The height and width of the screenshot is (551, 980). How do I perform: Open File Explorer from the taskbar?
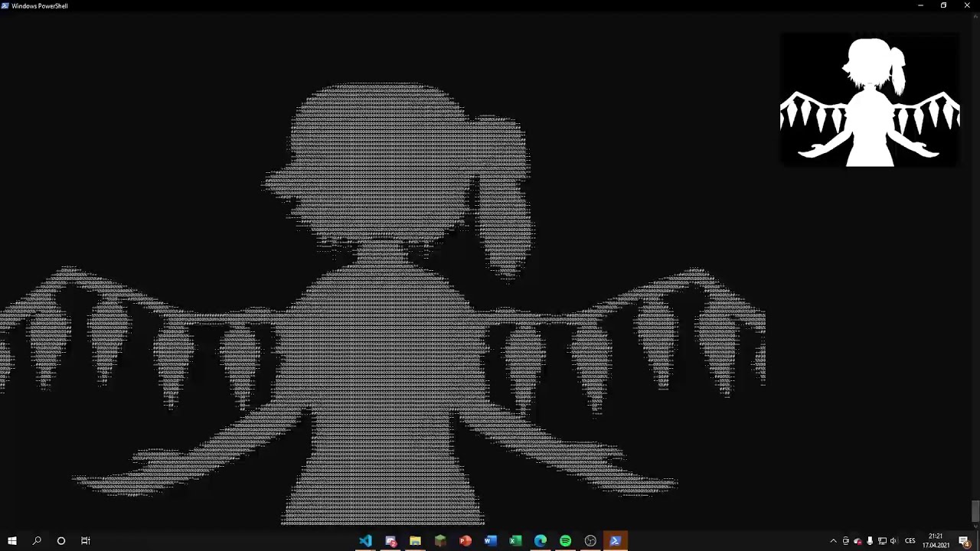coord(415,541)
